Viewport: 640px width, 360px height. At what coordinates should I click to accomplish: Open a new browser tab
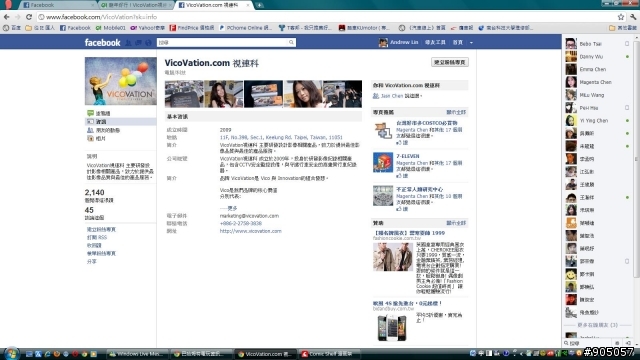click(259, 5)
